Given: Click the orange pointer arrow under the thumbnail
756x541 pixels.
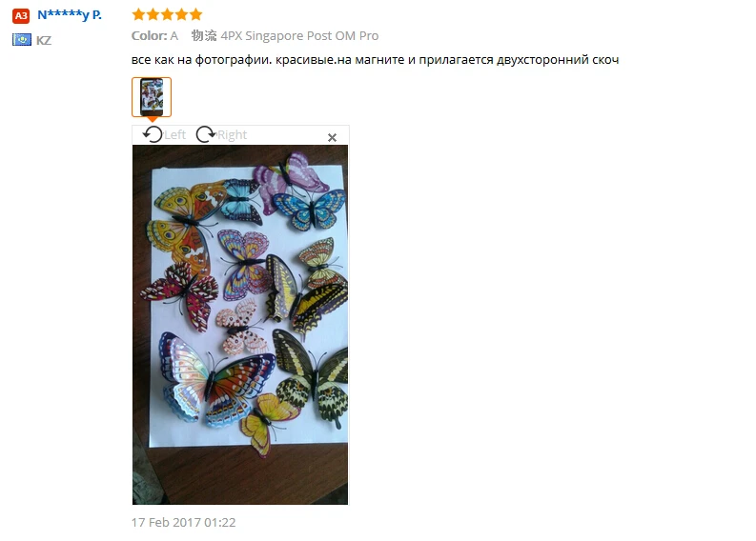Looking at the screenshot, I should [152, 119].
